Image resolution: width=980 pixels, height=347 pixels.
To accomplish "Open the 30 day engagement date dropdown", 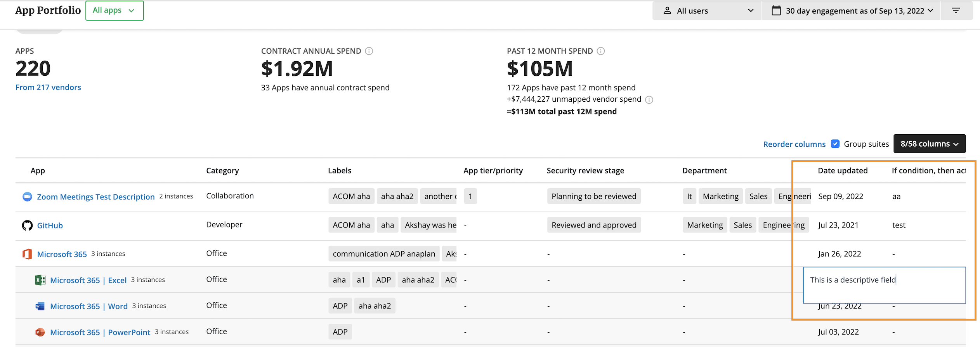I will [851, 10].
